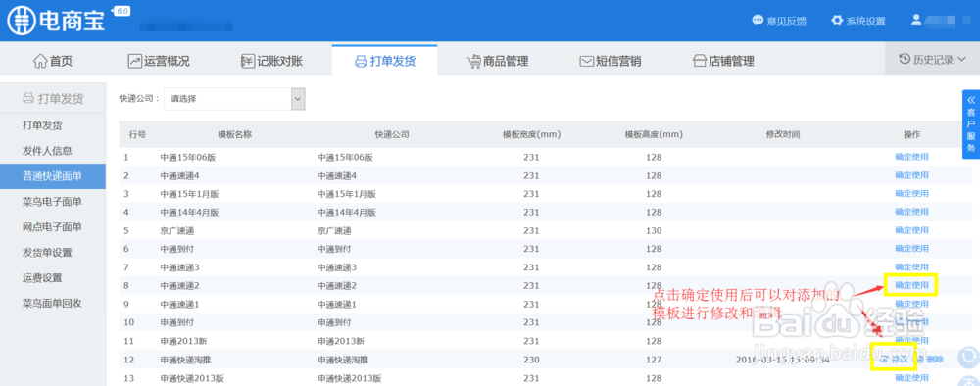The width and height of the screenshot is (980, 386).
Task: Click 模板高度(mm) column header
Action: (654, 134)
